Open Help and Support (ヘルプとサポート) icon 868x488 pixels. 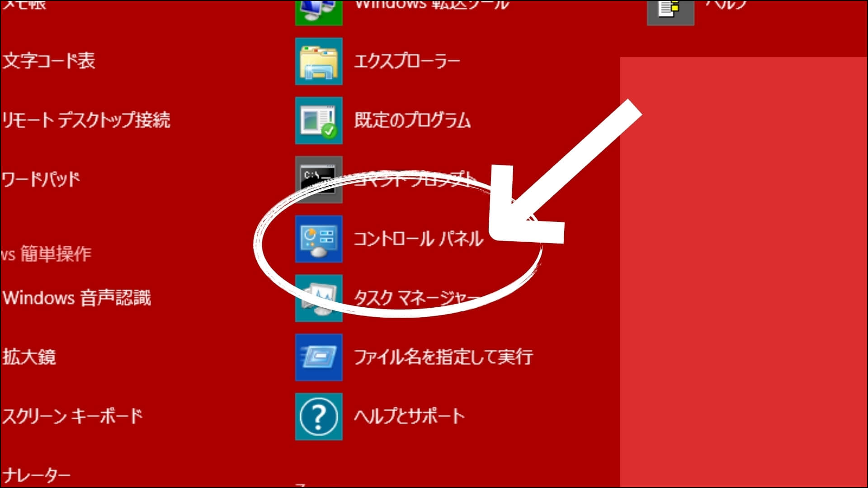[x=319, y=416]
